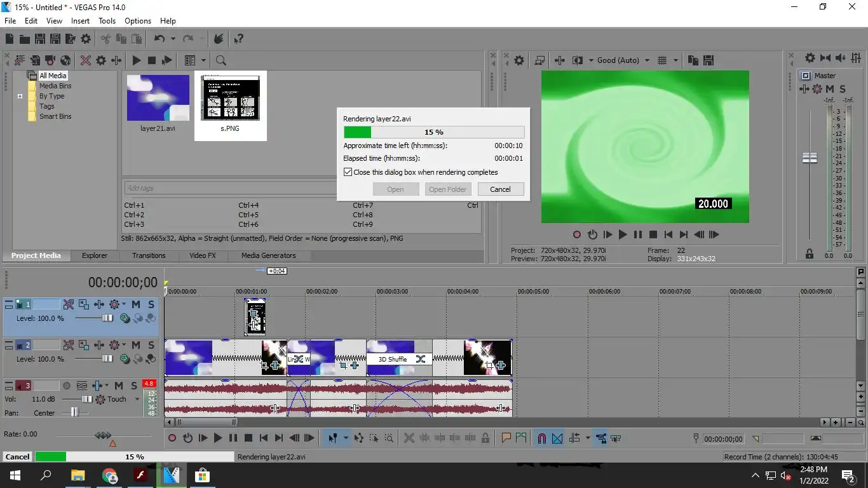Click Save Snapshot to File icon
Image resolution: width=868 pixels, height=488 pixels.
tap(709, 60)
